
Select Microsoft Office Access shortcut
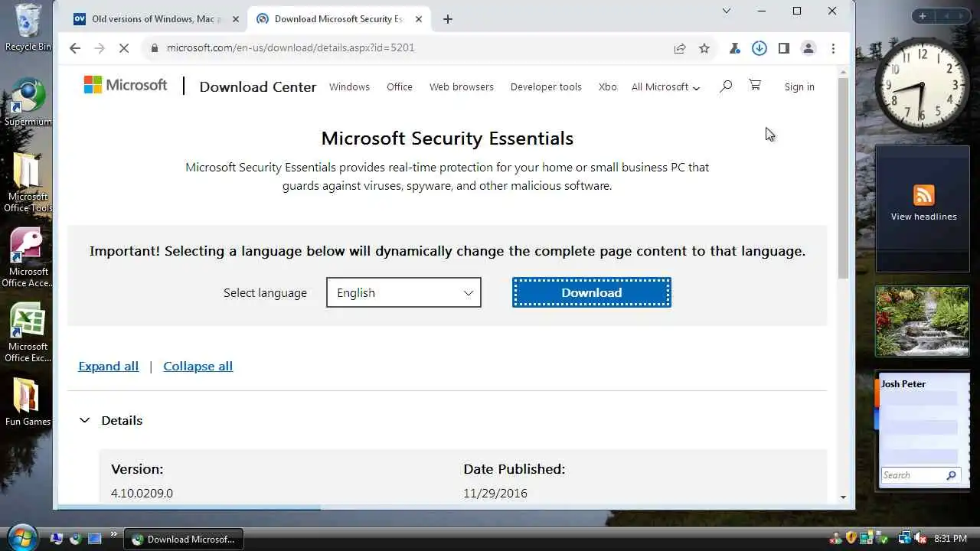(28, 258)
